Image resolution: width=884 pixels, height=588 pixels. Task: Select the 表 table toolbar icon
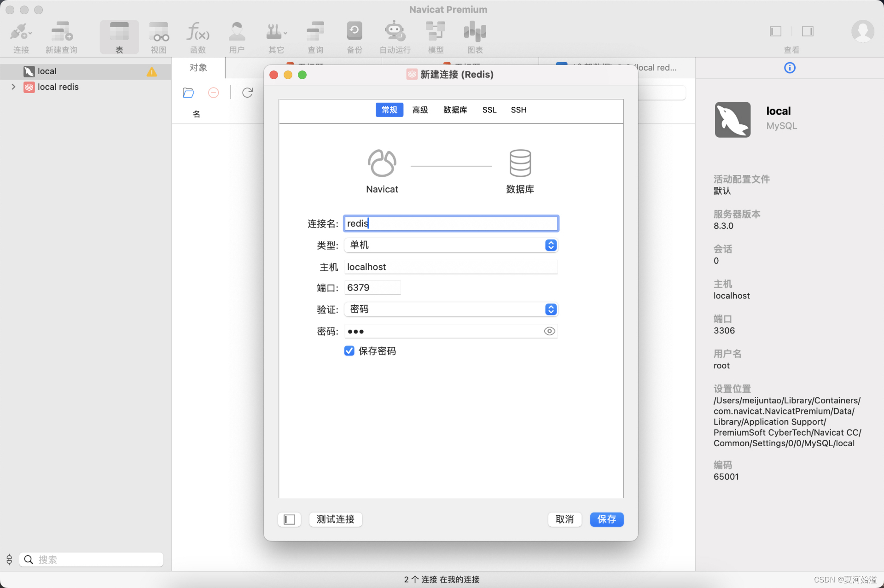pyautogui.click(x=119, y=37)
